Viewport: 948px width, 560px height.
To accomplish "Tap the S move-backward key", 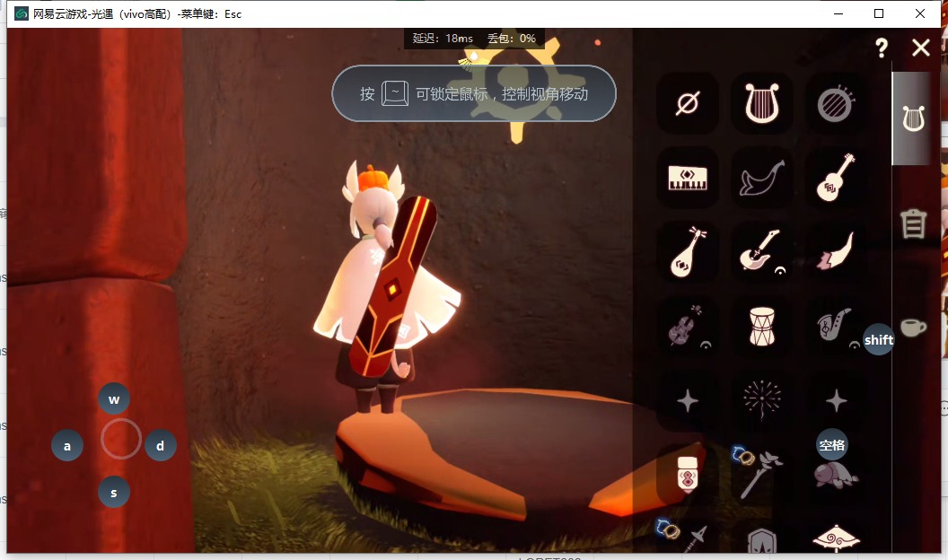I will [114, 493].
